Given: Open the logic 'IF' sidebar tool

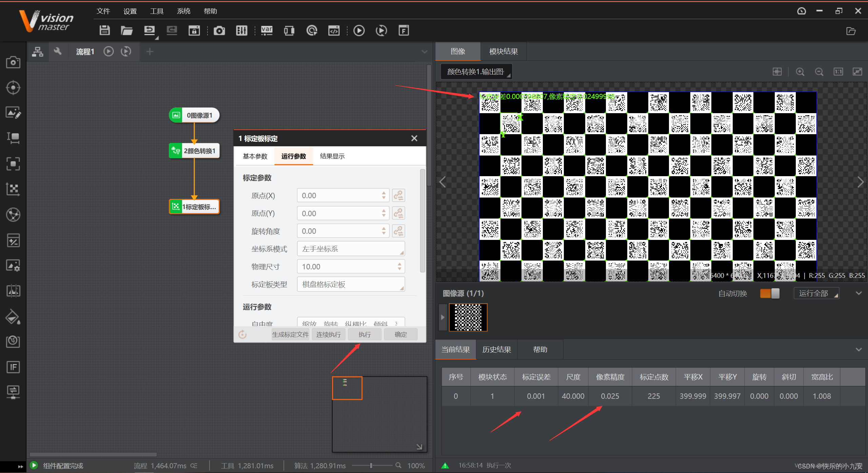Looking at the screenshot, I should click(x=13, y=367).
